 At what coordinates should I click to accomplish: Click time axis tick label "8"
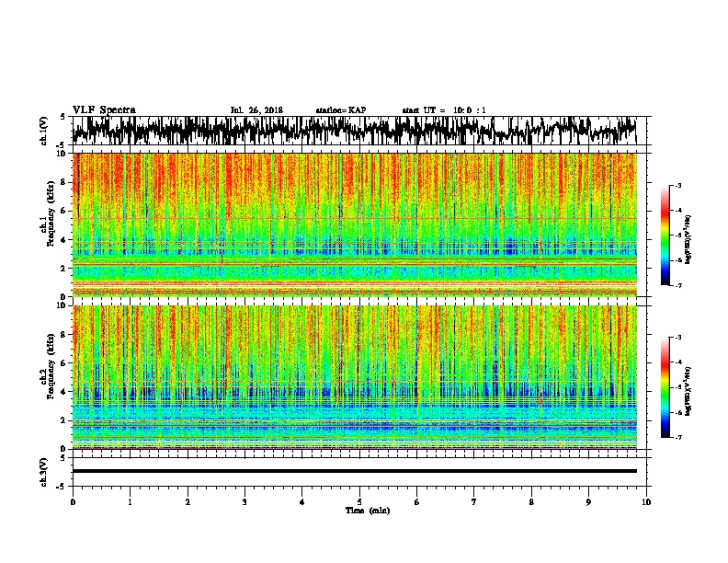coord(531,502)
